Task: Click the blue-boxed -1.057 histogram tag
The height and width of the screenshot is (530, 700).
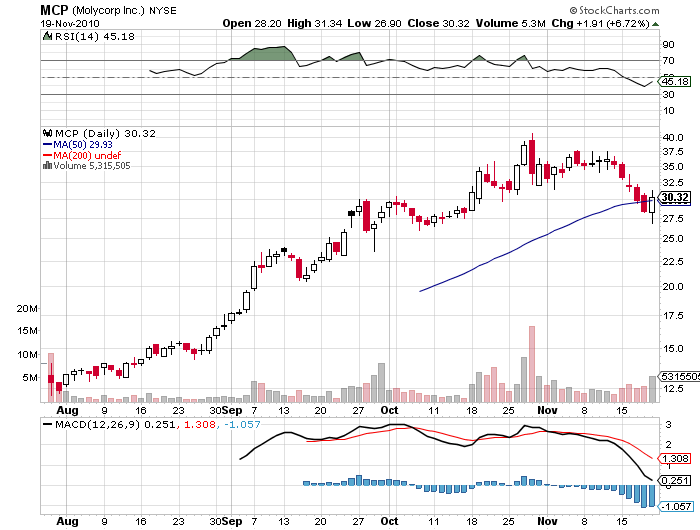Action: (x=676, y=507)
